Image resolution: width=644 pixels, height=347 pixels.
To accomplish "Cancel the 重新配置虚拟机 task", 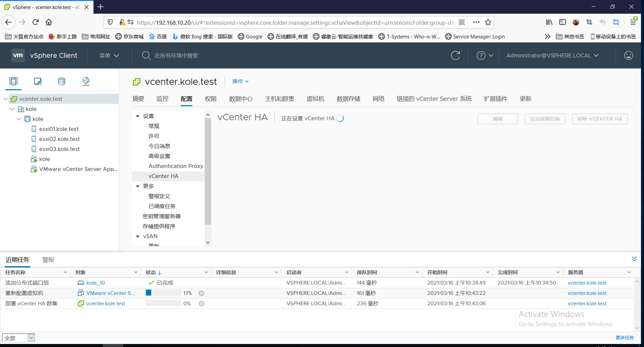I will pyautogui.click(x=201, y=293).
